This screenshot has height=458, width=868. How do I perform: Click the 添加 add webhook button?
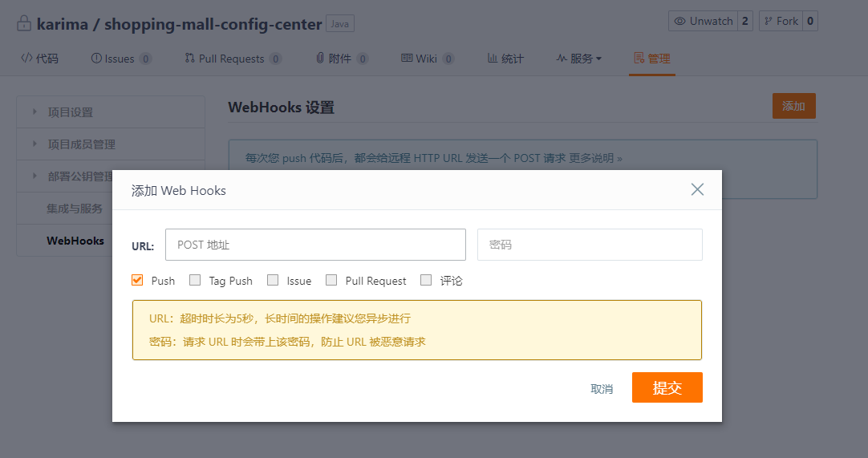794,106
